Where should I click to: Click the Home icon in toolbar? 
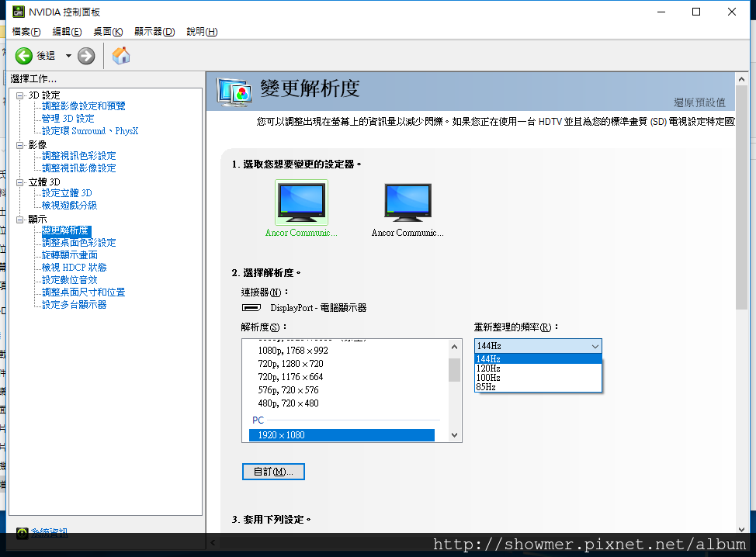point(121,56)
